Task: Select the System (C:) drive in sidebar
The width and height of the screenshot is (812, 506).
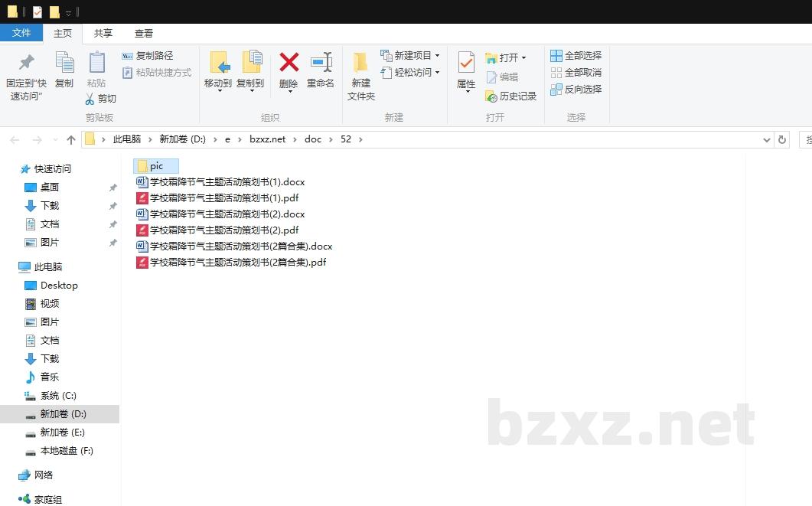Action: (58, 396)
